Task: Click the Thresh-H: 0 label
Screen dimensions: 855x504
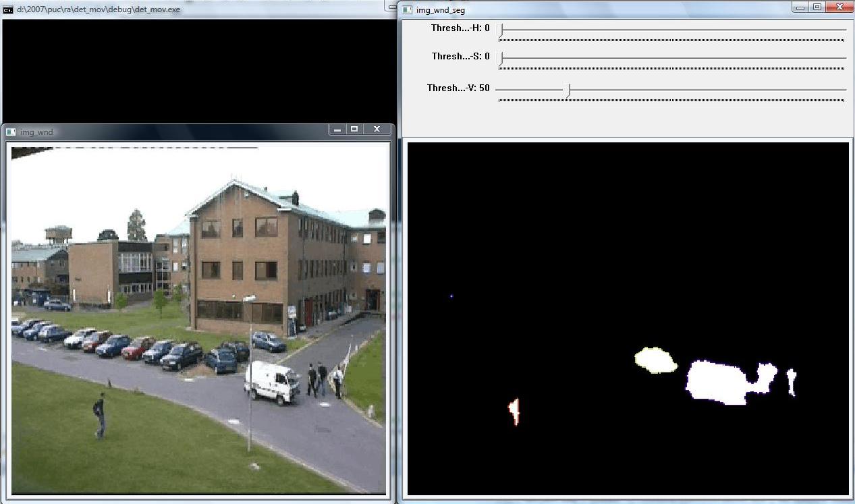Action: point(460,28)
